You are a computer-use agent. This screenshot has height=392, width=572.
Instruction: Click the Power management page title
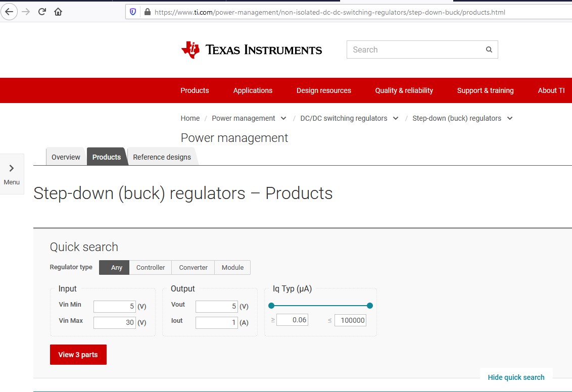(234, 138)
